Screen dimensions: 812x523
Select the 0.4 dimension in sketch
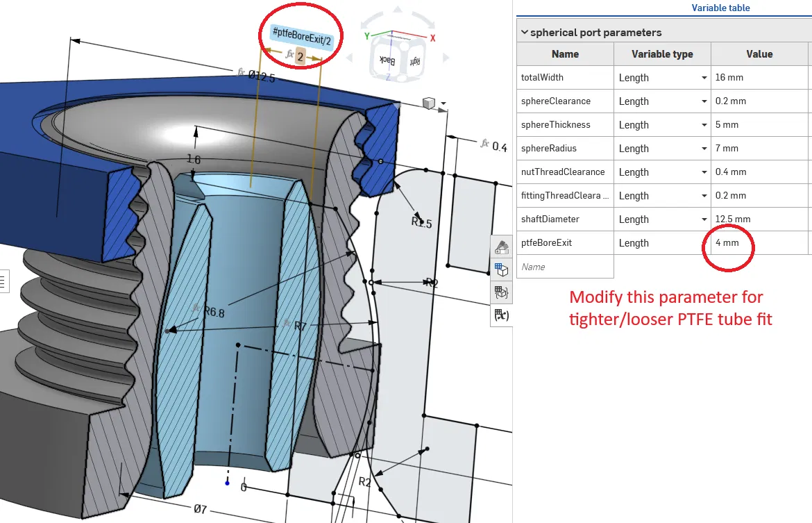point(499,147)
